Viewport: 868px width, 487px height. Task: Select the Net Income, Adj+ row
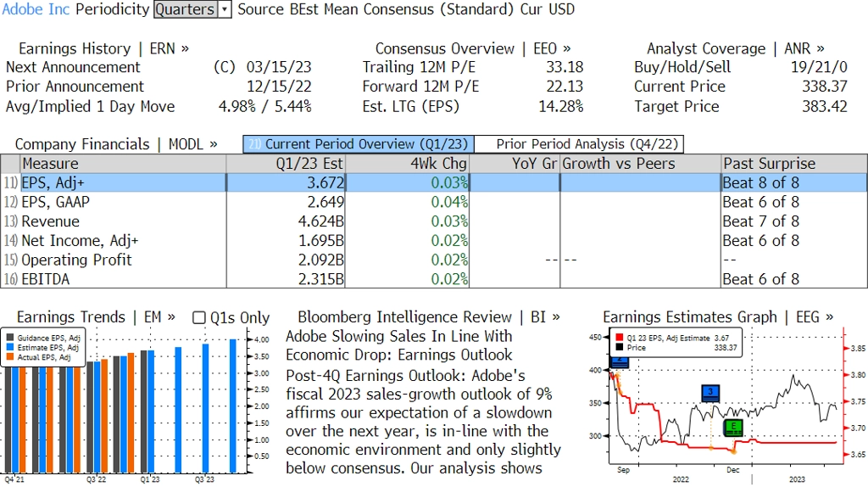(x=434, y=241)
